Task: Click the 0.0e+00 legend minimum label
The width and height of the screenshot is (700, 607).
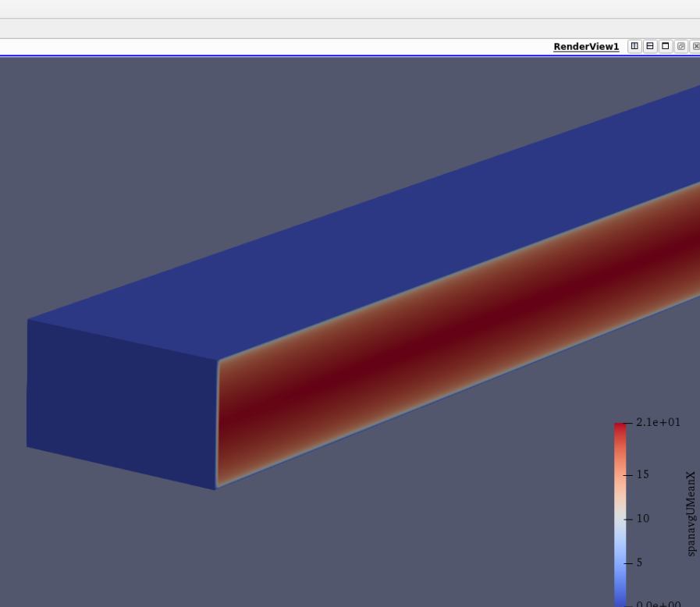Action: (658, 605)
